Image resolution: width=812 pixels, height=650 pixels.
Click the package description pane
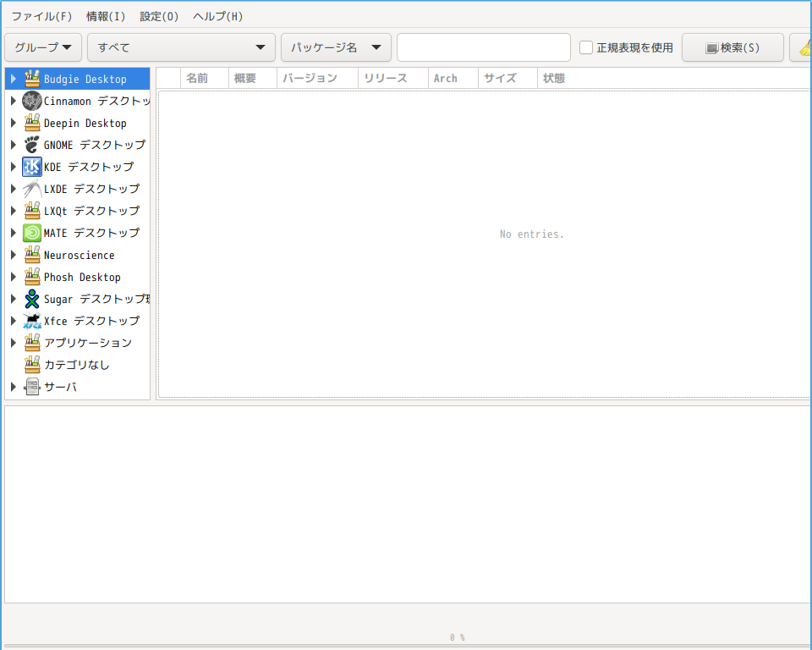[x=408, y=504]
